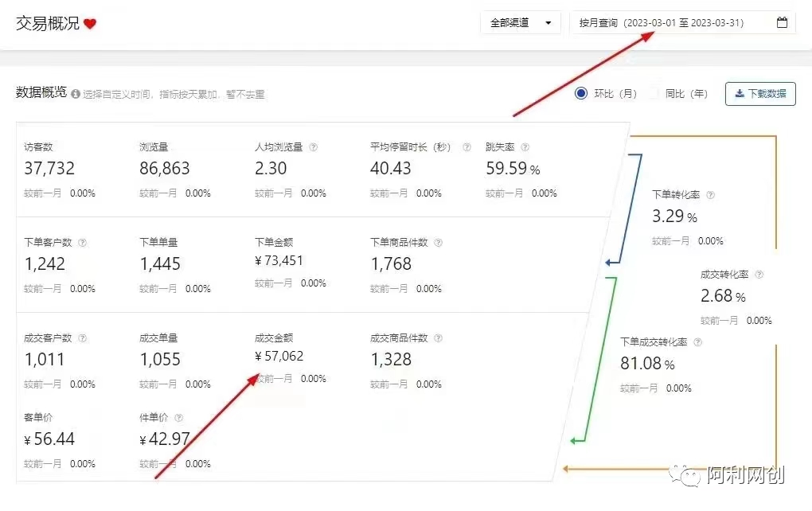Image resolution: width=812 pixels, height=511 pixels.
Task: Click the 下单转化率 value 3.29%
Action: click(674, 216)
